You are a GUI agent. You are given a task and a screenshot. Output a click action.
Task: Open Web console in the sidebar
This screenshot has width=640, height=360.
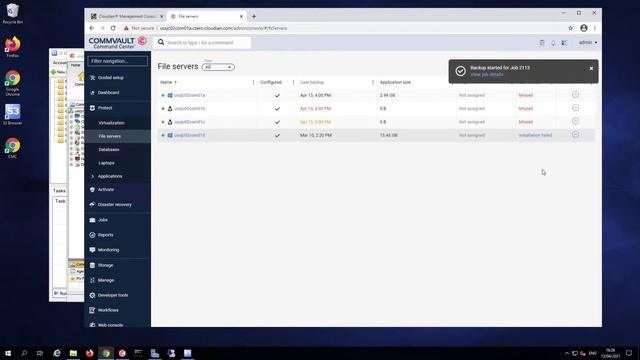coord(110,325)
